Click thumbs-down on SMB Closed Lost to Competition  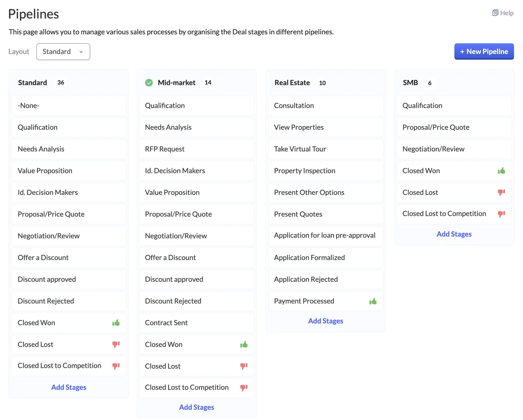click(501, 214)
